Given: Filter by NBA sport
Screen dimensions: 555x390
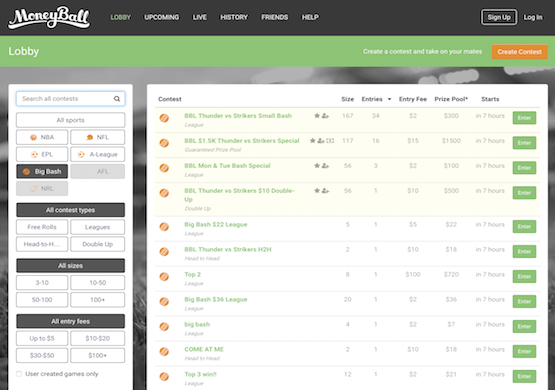Looking at the screenshot, I should pos(42,137).
